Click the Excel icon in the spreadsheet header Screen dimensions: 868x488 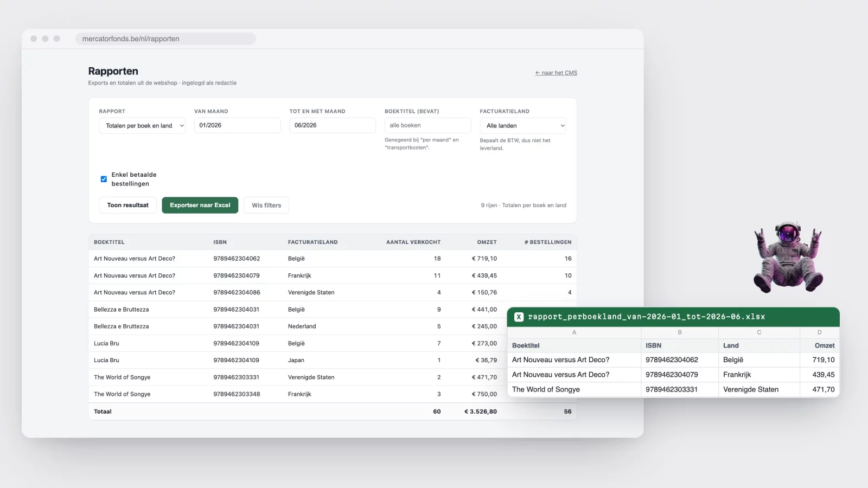pos(519,317)
